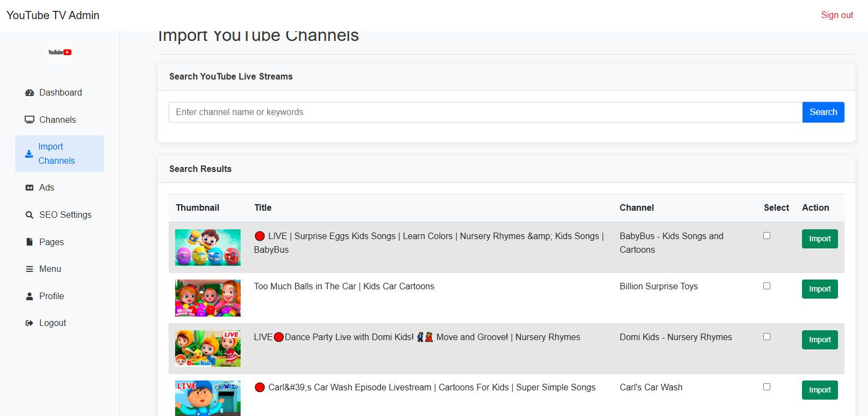Screen dimensions: 868x416
Task: Open the Too Much Balls thumbnail
Action: pos(208,298)
